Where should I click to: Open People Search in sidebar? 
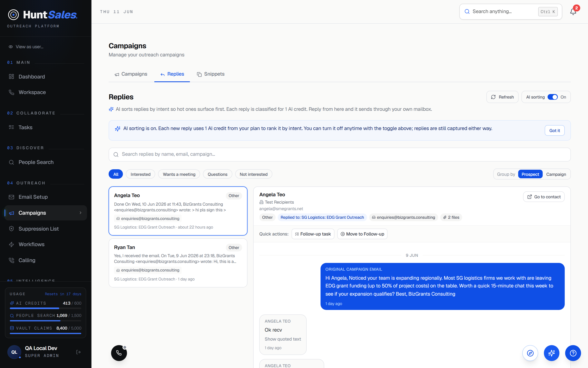(x=46, y=162)
